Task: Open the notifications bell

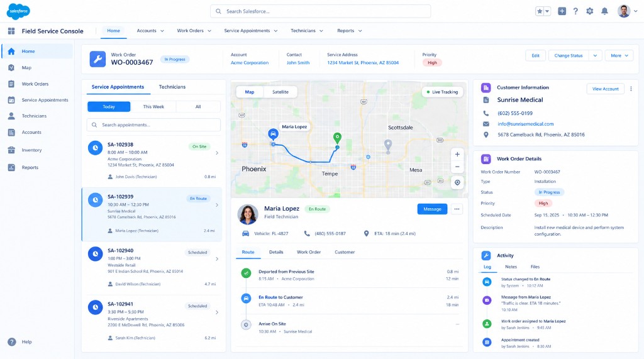Action: click(x=604, y=11)
